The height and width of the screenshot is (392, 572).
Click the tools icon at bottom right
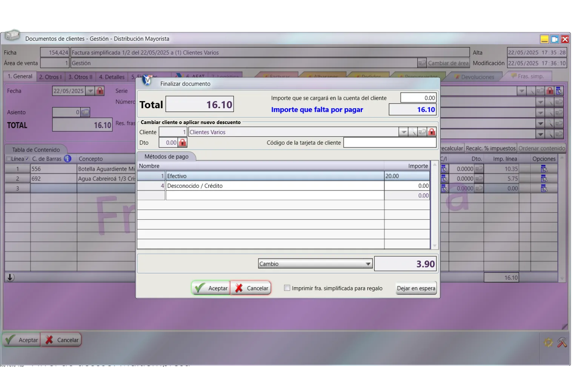pyautogui.click(x=562, y=342)
